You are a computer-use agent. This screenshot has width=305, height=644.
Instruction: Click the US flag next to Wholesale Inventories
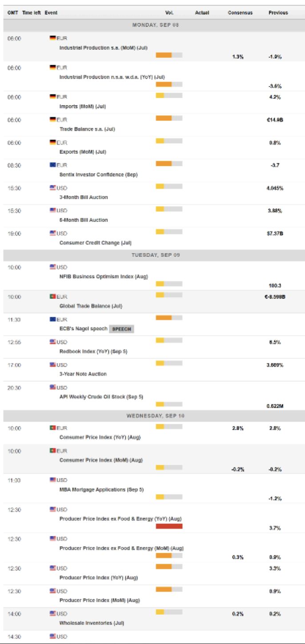52,614
